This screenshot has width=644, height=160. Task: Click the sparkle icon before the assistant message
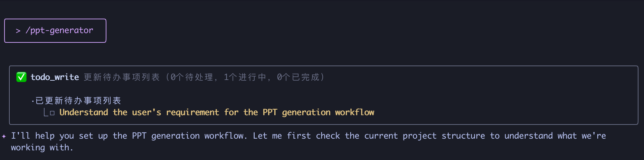[x=4, y=136]
